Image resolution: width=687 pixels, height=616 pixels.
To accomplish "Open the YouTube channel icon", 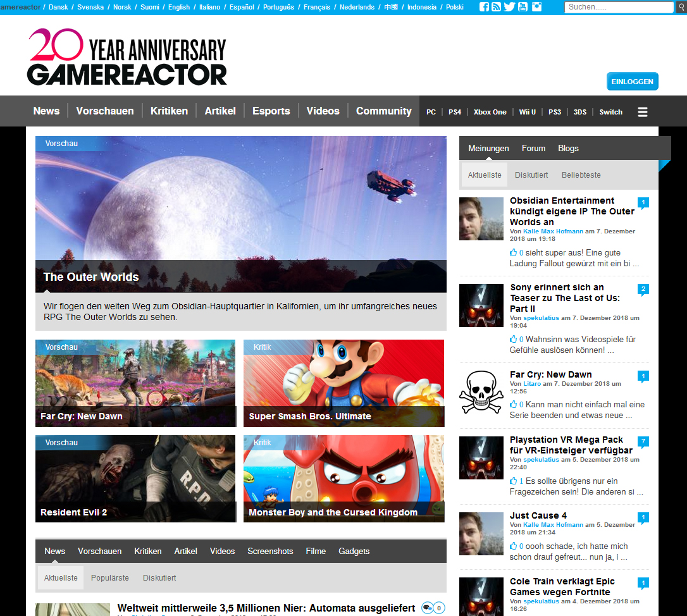I will click(523, 6).
